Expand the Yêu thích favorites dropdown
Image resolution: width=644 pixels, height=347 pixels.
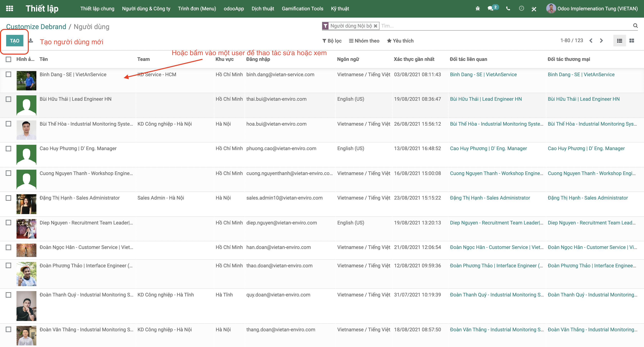pyautogui.click(x=400, y=41)
